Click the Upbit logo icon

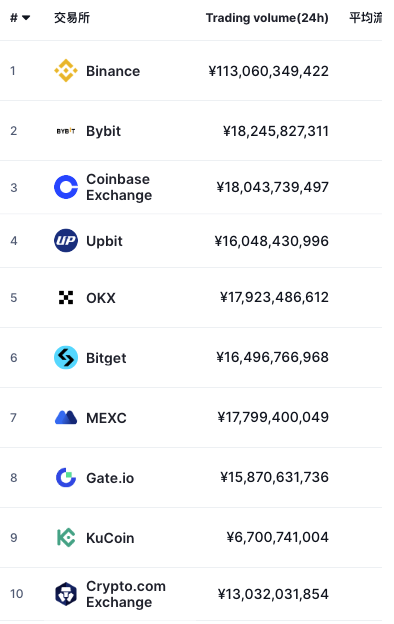(66, 241)
